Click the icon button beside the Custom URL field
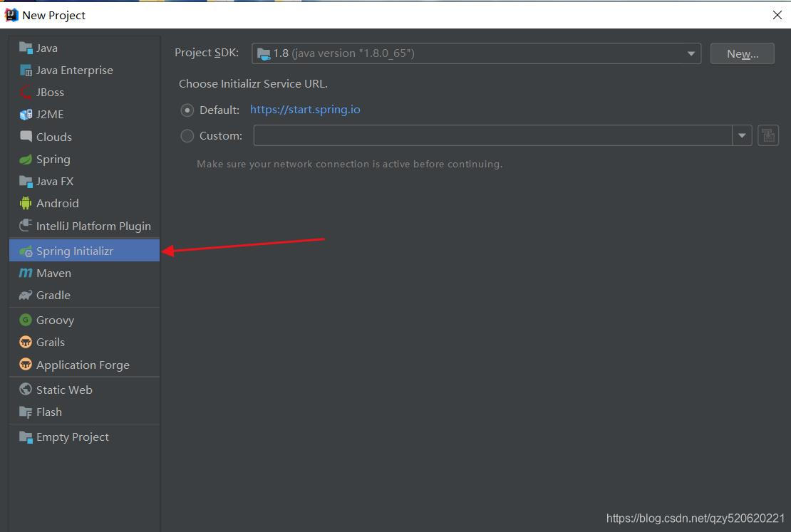This screenshot has height=532, width=791. tap(767, 135)
